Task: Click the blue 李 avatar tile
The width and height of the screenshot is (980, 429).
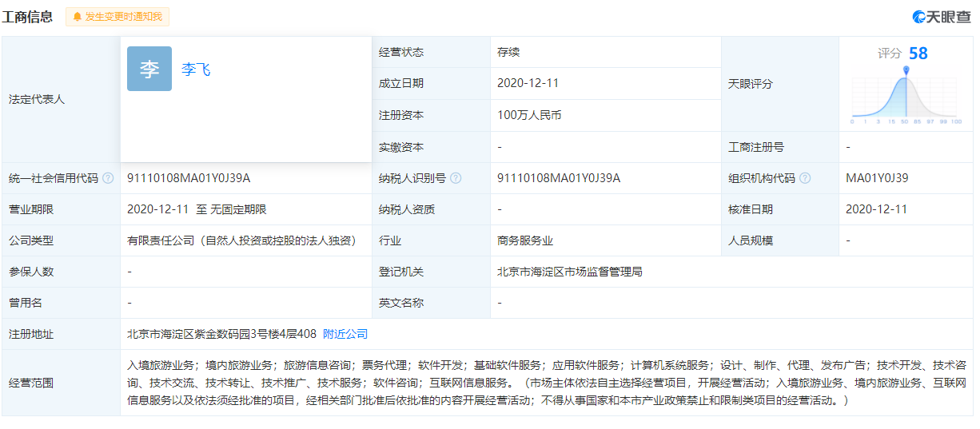Action: [149, 69]
